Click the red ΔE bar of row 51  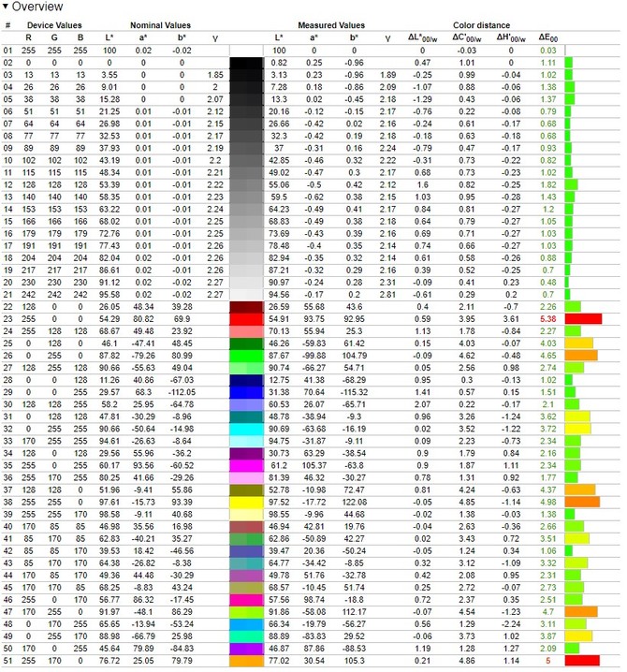point(582,662)
